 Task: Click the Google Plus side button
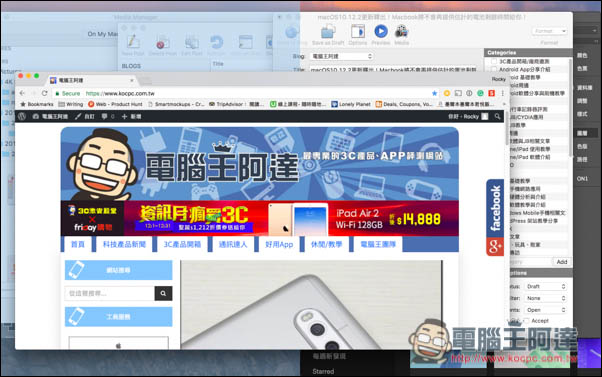[495, 247]
